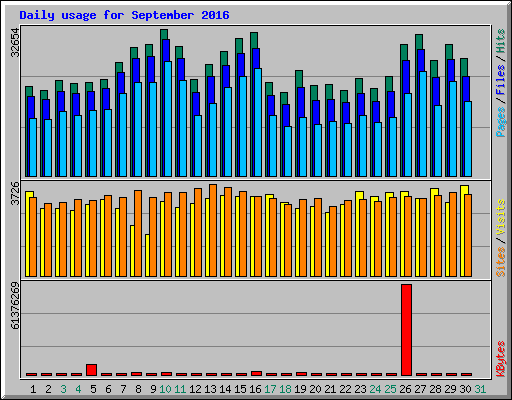Click the yellow visits bar for day 30

(463, 231)
